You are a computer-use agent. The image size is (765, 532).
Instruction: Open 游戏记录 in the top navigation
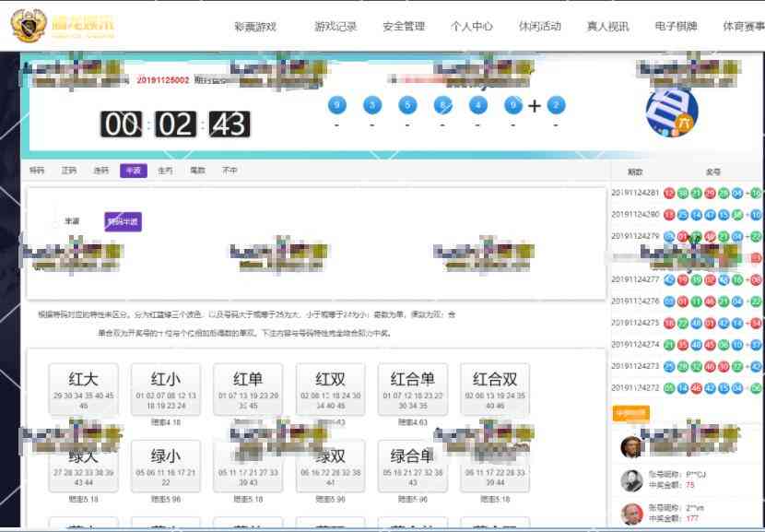pyautogui.click(x=335, y=27)
